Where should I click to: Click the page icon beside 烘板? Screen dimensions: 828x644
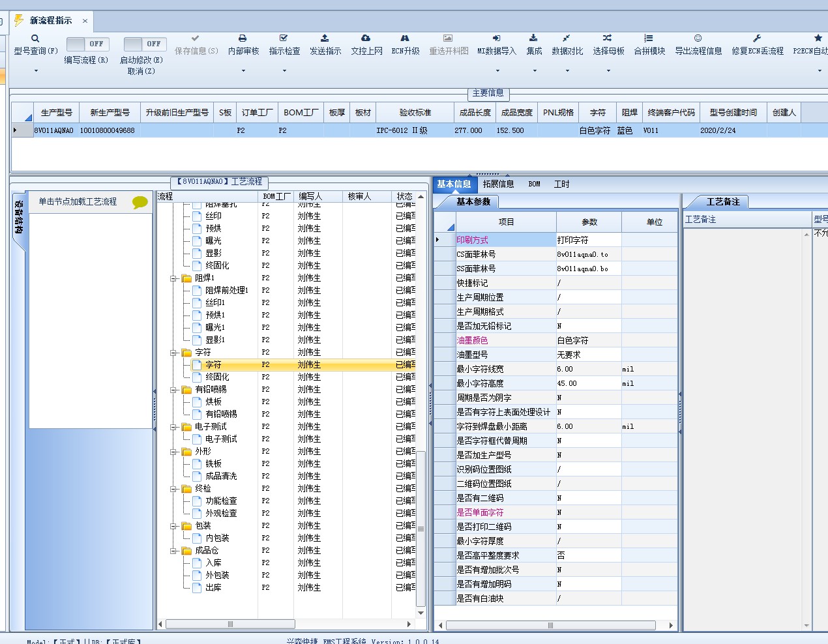click(x=197, y=402)
